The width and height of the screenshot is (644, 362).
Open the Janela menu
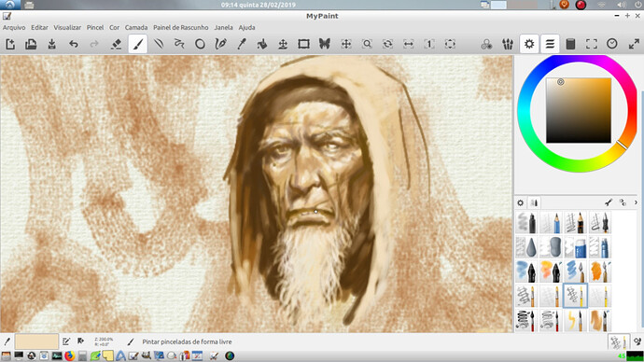pyautogui.click(x=223, y=27)
